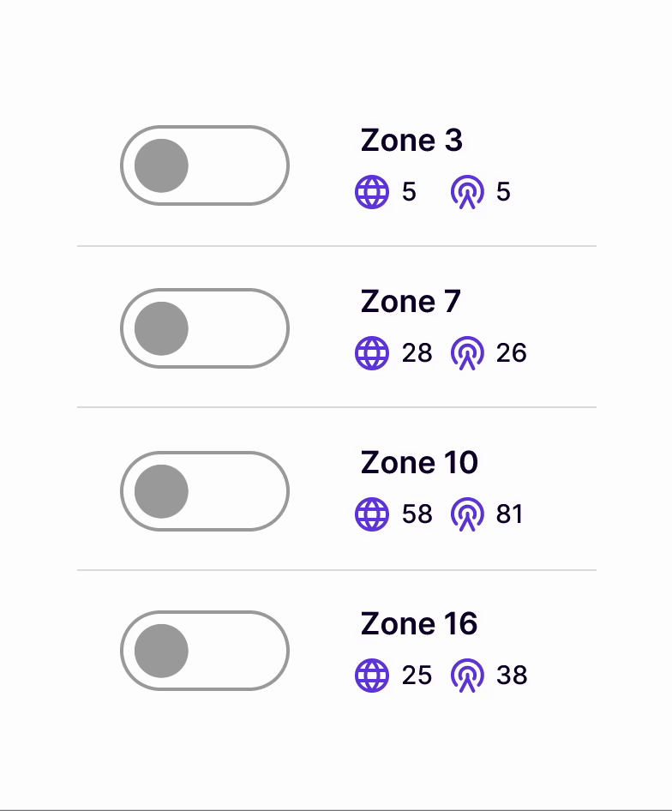672x811 pixels.
Task: Switch on the Zone 10 toggle
Action: click(x=204, y=490)
